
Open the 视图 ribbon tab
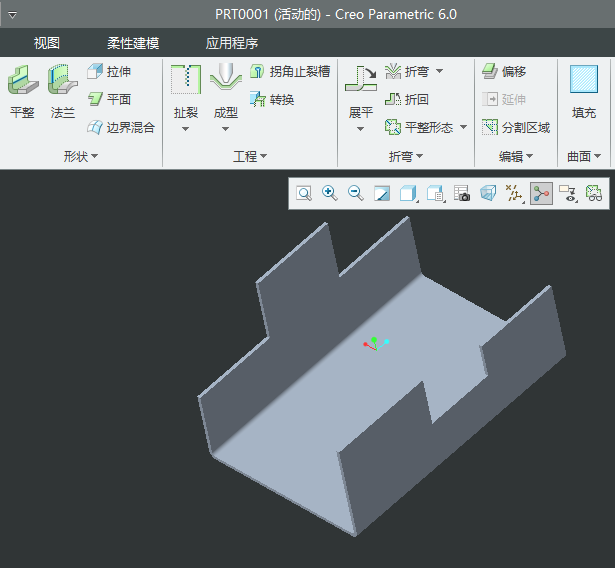(47, 43)
